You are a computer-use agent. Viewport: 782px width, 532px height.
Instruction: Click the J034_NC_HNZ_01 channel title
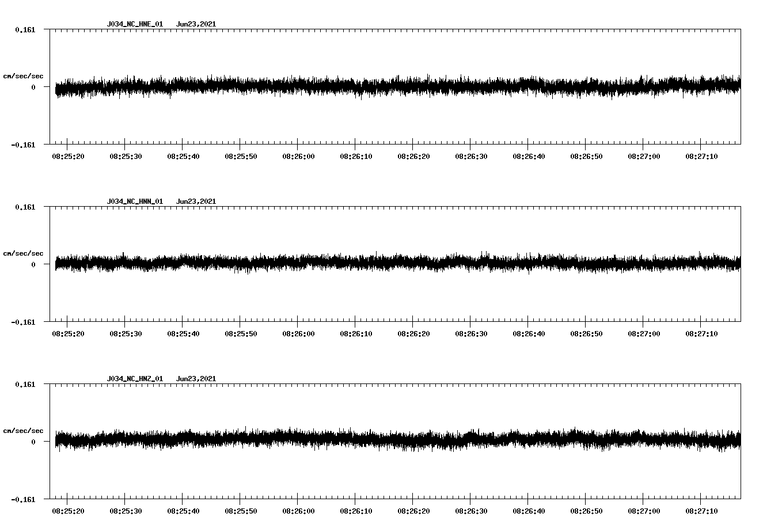[x=135, y=379]
